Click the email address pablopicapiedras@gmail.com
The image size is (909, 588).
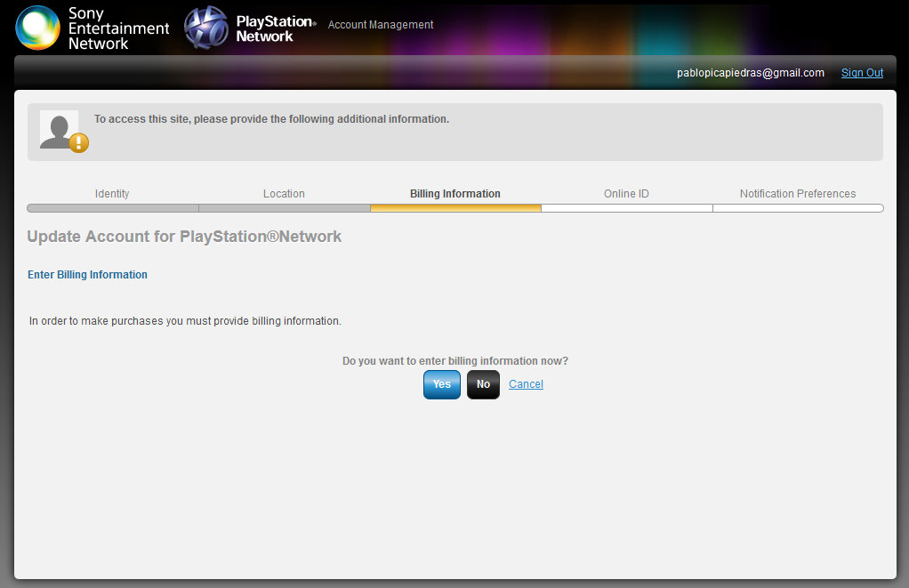click(x=751, y=73)
